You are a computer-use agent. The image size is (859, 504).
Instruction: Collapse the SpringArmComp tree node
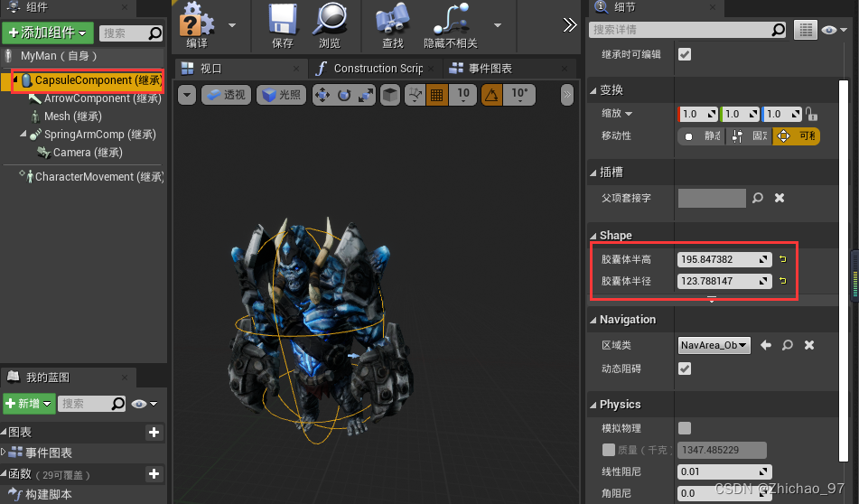click(23, 134)
